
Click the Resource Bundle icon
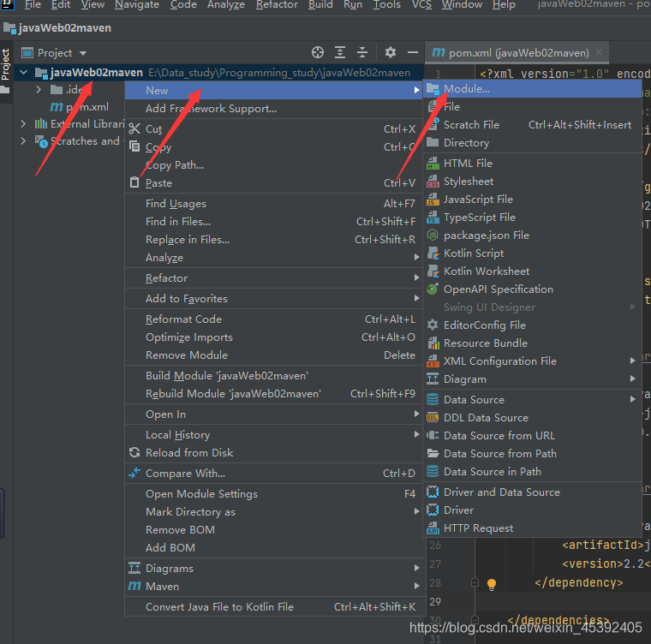coord(433,343)
